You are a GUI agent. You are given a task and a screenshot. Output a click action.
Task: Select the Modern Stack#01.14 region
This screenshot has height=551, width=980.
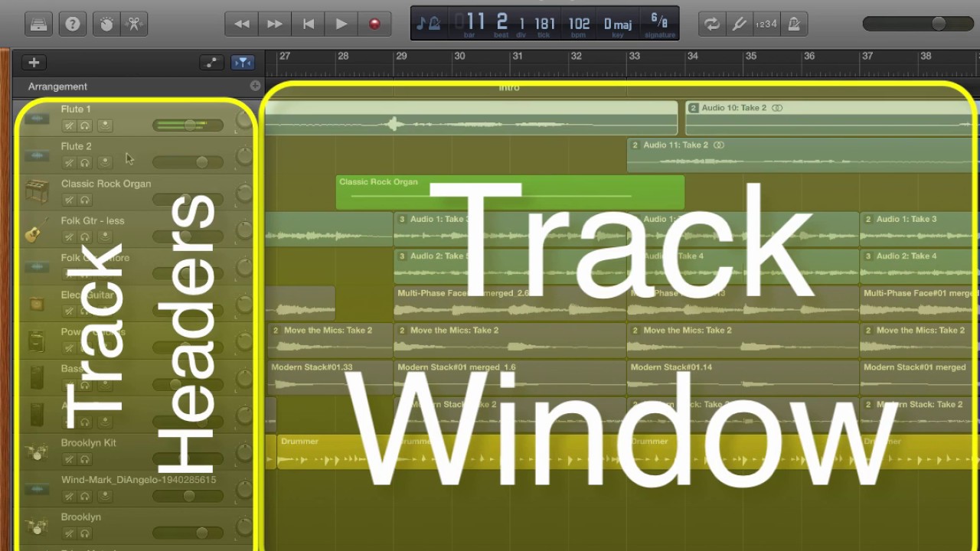point(743,377)
